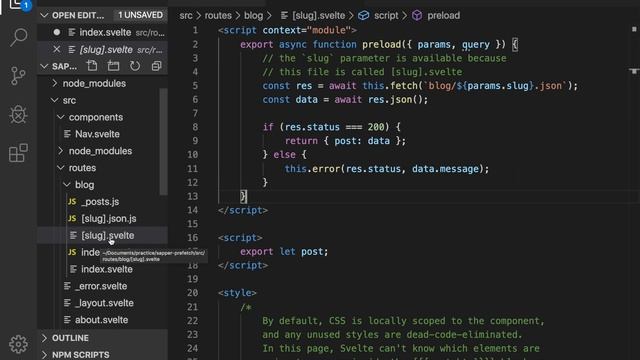
Task: Open _posts.js file
Action: (100, 202)
